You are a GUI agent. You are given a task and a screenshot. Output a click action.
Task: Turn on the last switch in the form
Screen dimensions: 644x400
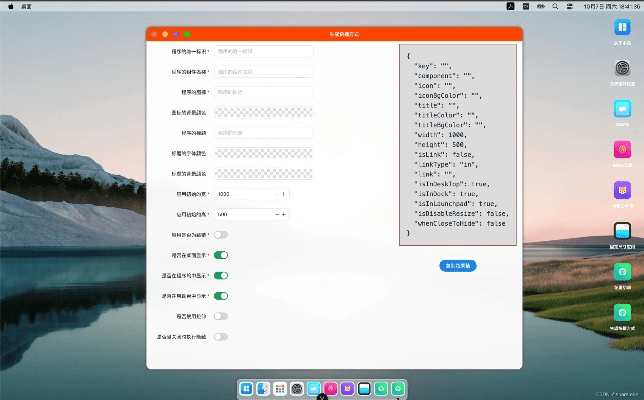(x=221, y=336)
